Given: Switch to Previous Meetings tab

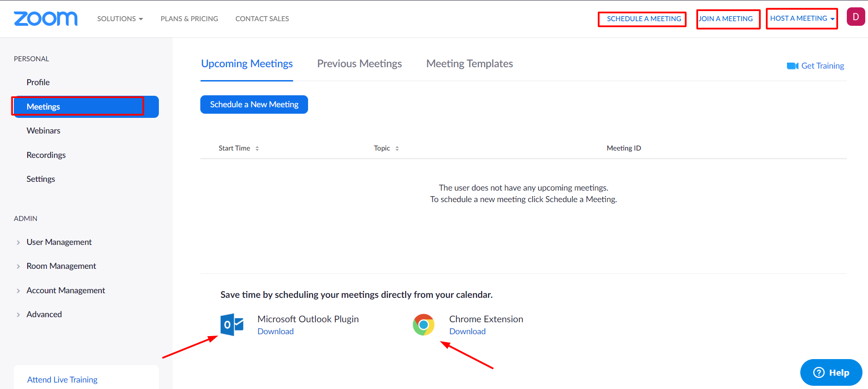Looking at the screenshot, I should click(x=360, y=64).
